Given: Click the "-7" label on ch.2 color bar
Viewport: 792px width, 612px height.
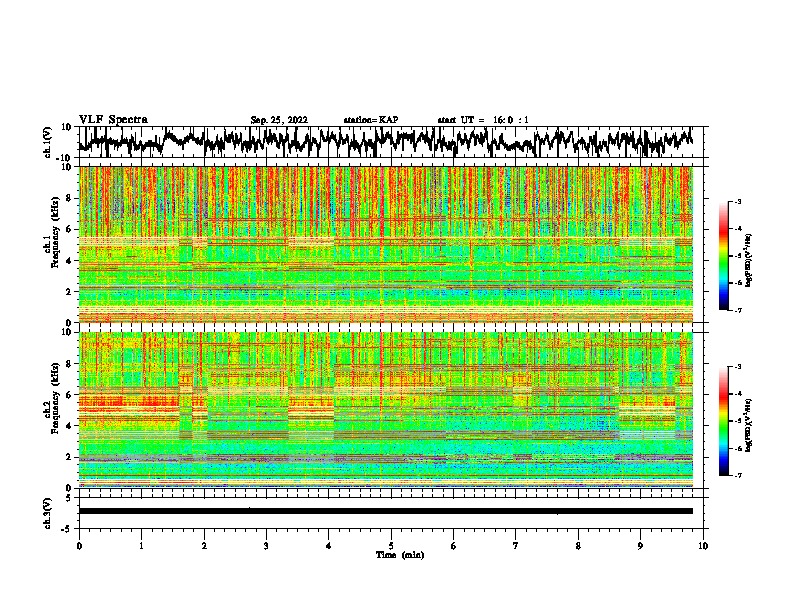Looking at the screenshot, I should pyautogui.click(x=738, y=475).
